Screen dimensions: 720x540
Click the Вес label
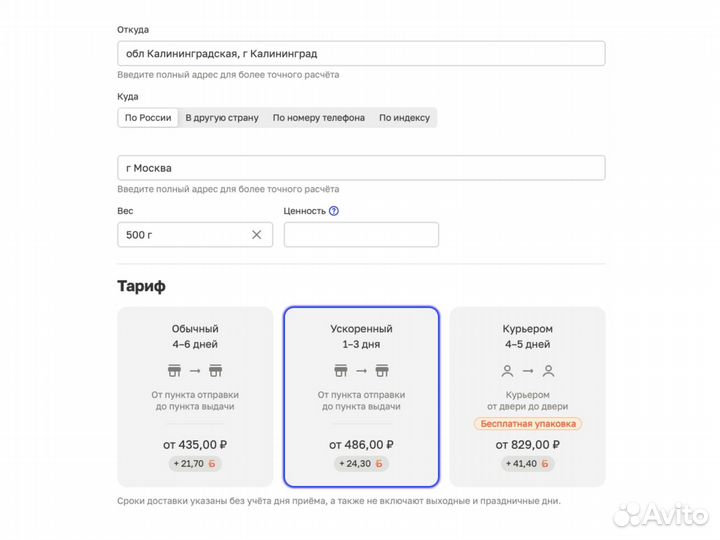[x=125, y=211]
